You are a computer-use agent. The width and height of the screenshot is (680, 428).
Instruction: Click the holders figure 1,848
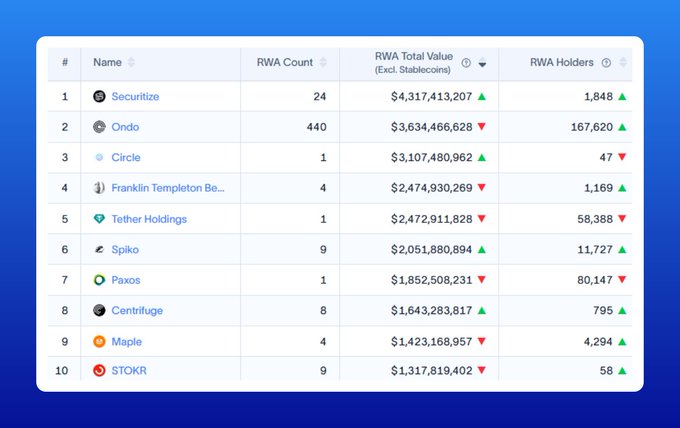tap(598, 96)
